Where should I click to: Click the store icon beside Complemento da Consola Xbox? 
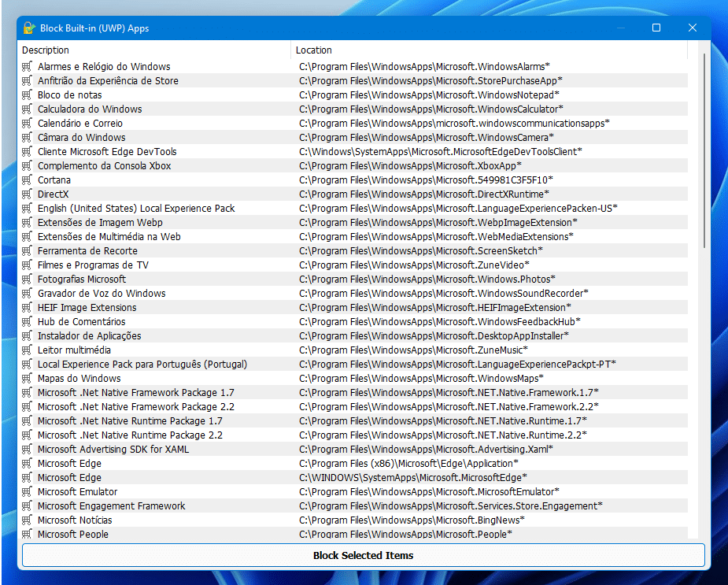27,166
